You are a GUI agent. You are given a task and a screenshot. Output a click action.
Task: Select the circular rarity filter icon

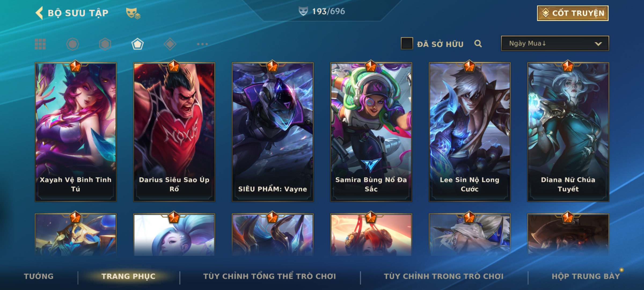[73, 44]
